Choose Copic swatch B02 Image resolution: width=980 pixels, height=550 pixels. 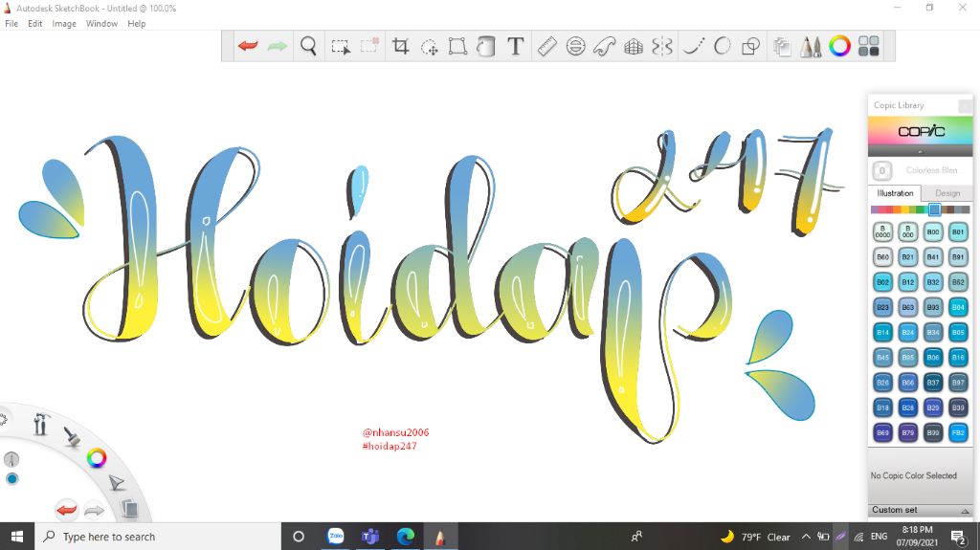[882, 282]
